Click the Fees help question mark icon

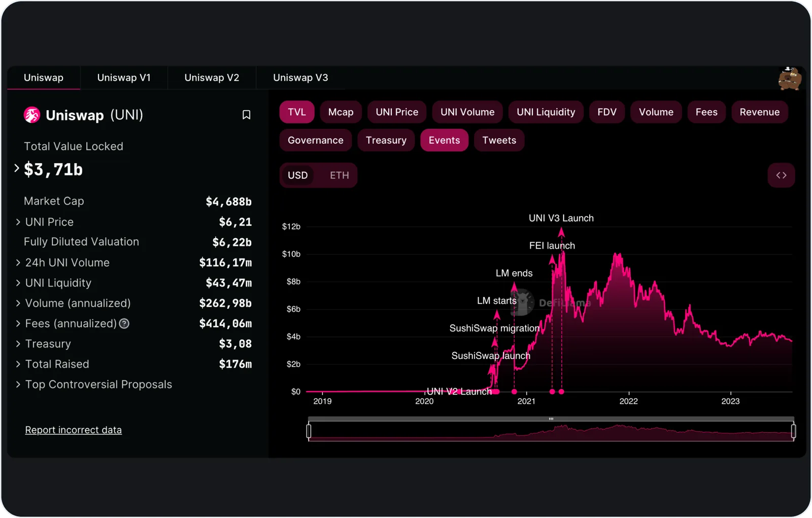(124, 323)
